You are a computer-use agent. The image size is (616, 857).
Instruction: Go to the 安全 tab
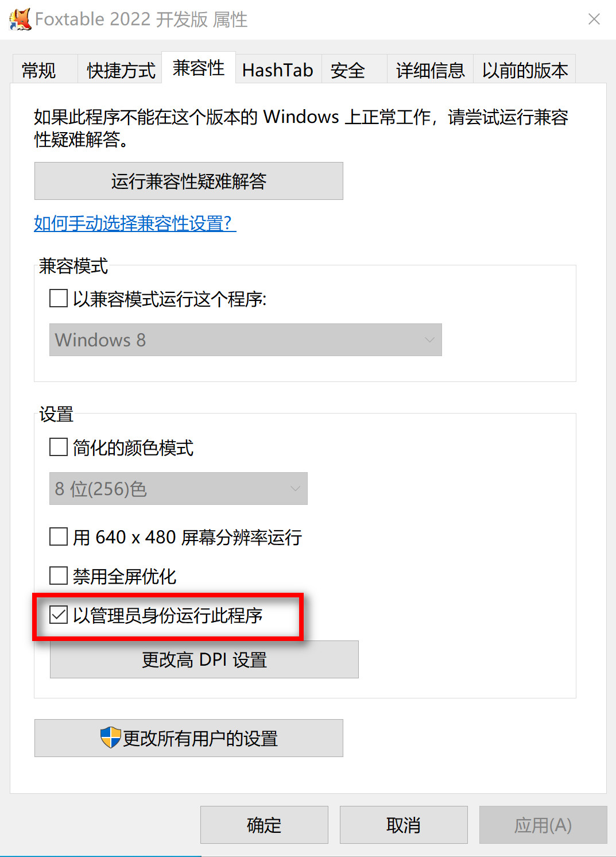tap(348, 70)
